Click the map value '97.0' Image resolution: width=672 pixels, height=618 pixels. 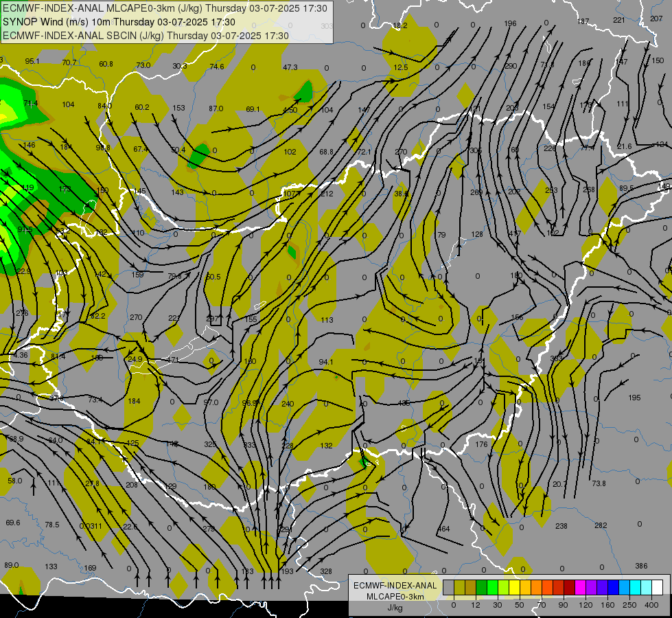[211, 402]
